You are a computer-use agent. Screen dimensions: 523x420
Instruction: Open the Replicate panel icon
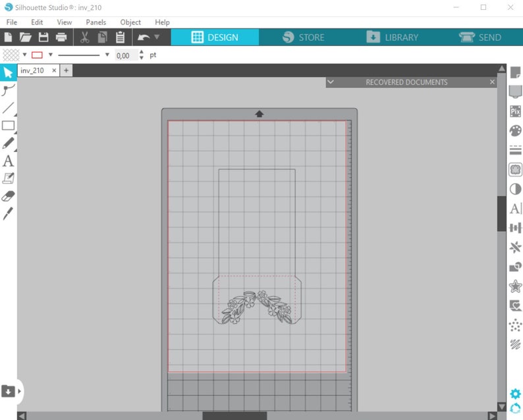[515, 248]
